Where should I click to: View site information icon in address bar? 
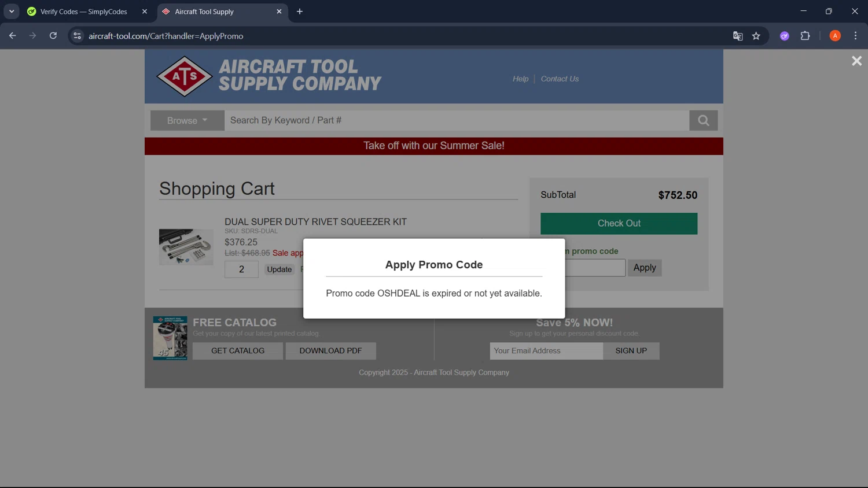point(77,36)
